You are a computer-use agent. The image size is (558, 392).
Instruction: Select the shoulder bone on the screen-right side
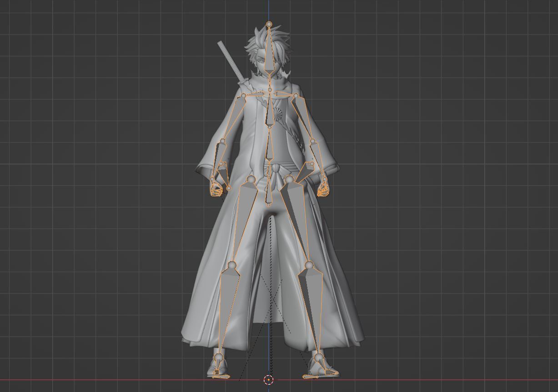tap(285, 94)
